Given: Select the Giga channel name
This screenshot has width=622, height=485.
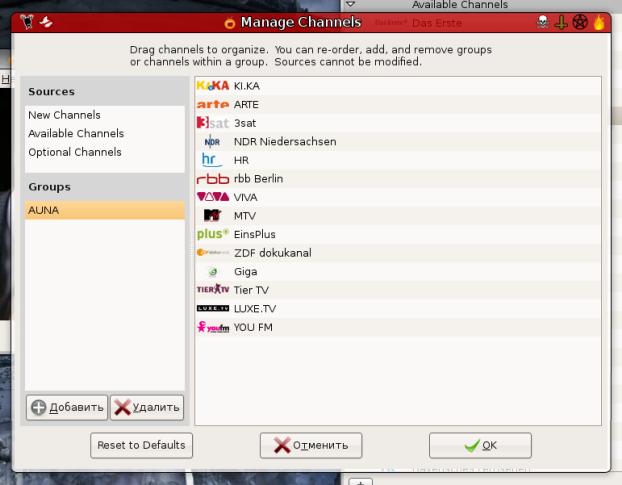Looking at the screenshot, I should click(x=246, y=272).
